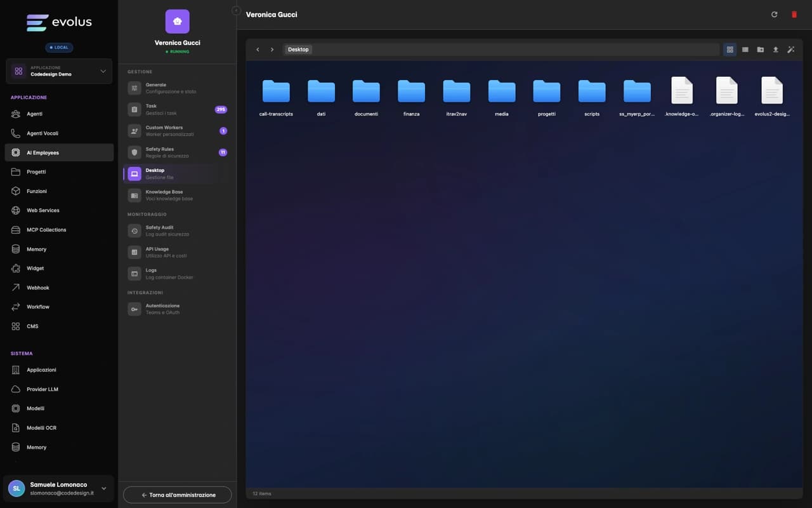This screenshot has width=812, height=508.
Task: Switch to list view
Action: point(745,50)
